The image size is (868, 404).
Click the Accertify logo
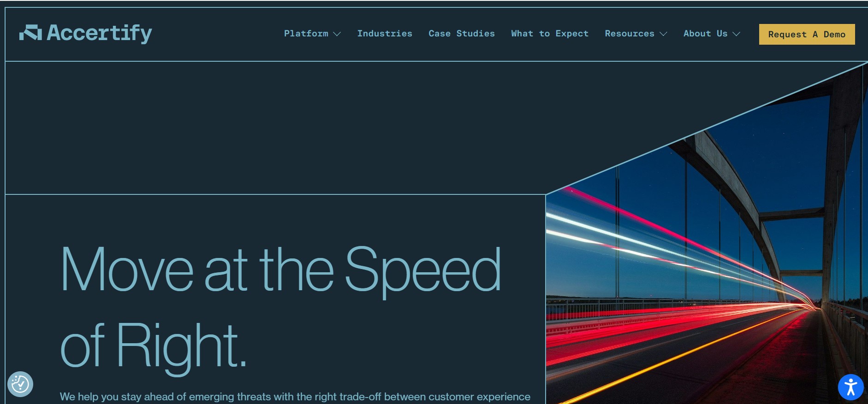pos(85,33)
